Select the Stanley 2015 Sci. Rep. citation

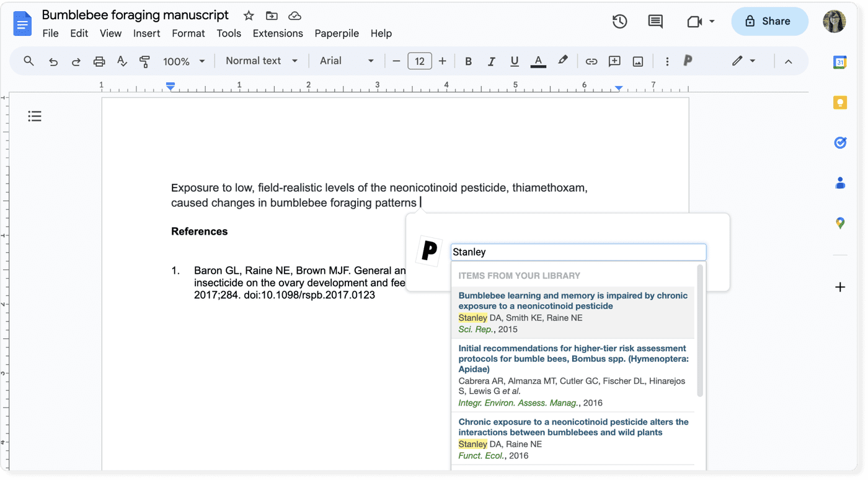coord(572,312)
